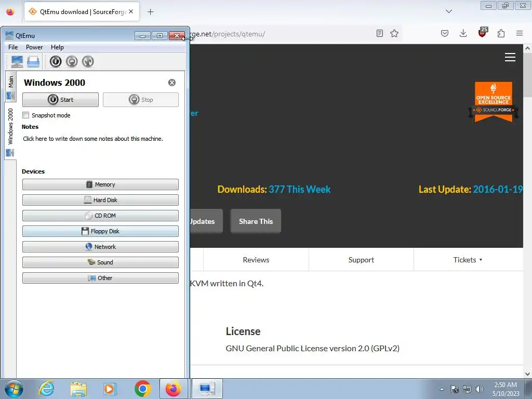Expand CD ROM device settings

pos(100,216)
